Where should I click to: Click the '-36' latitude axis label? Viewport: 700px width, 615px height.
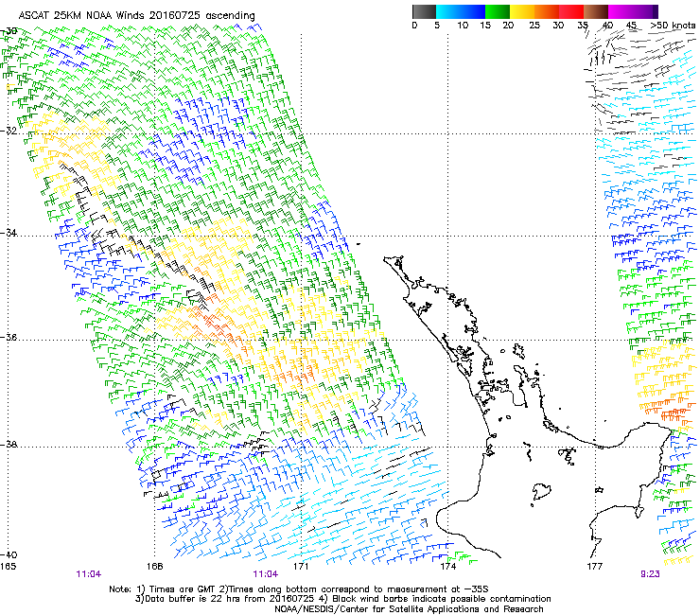9,337
